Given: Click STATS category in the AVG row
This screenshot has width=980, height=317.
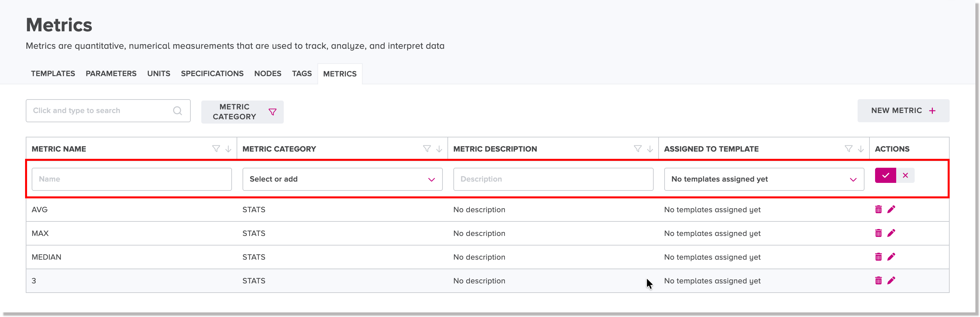Looking at the screenshot, I should point(254,210).
